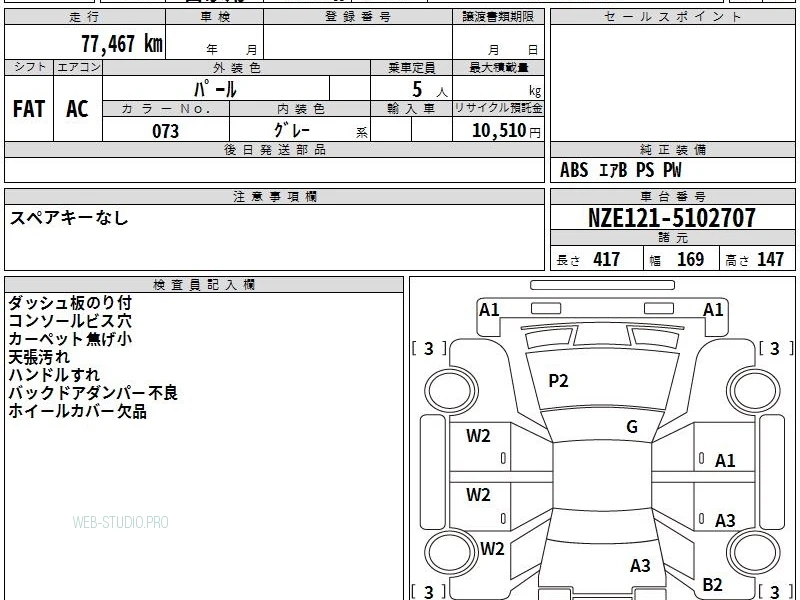Viewport: 800px width, 600px height.
Task: Click the 検査員記入欄 header
Action: click(204, 285)
